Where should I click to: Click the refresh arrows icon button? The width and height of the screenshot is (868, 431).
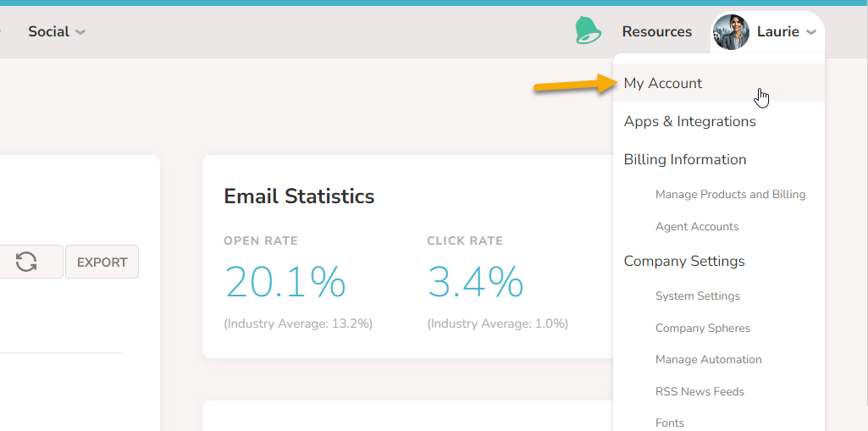(26, 262)
